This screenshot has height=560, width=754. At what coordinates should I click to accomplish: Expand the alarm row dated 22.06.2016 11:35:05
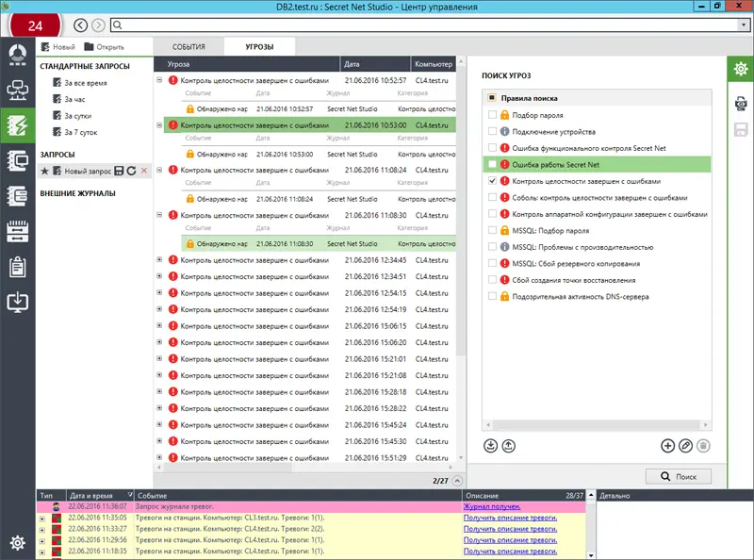[41, 518]
